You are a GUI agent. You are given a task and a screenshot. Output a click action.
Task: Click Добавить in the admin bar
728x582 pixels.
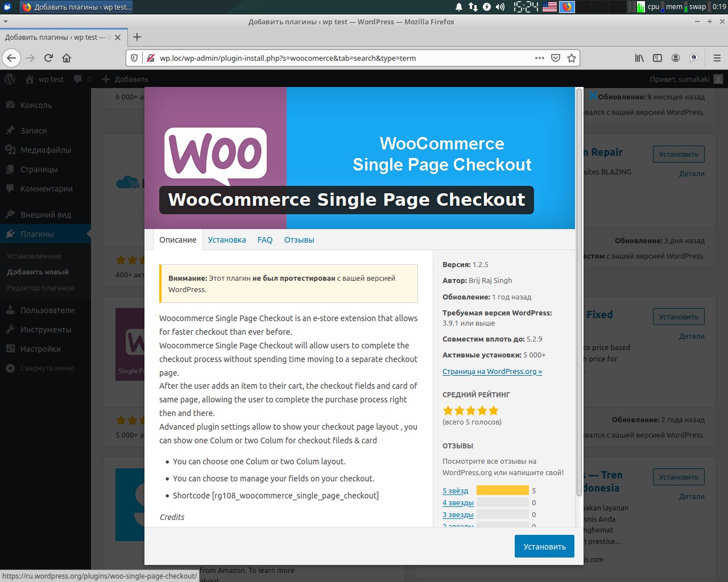tap(125, 79)
